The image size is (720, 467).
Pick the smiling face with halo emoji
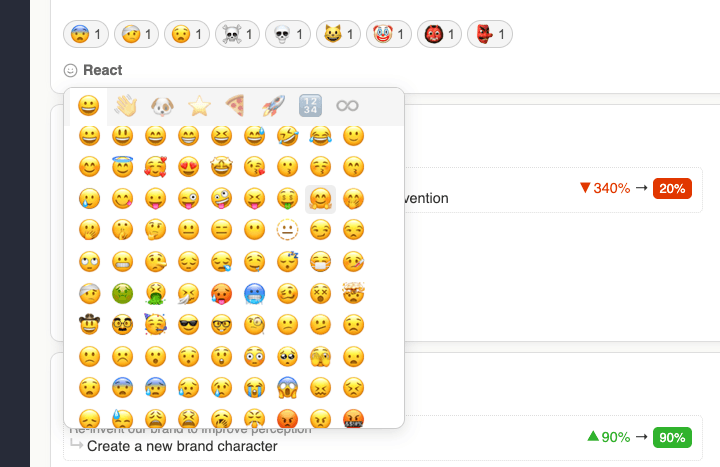coord(123,167)
